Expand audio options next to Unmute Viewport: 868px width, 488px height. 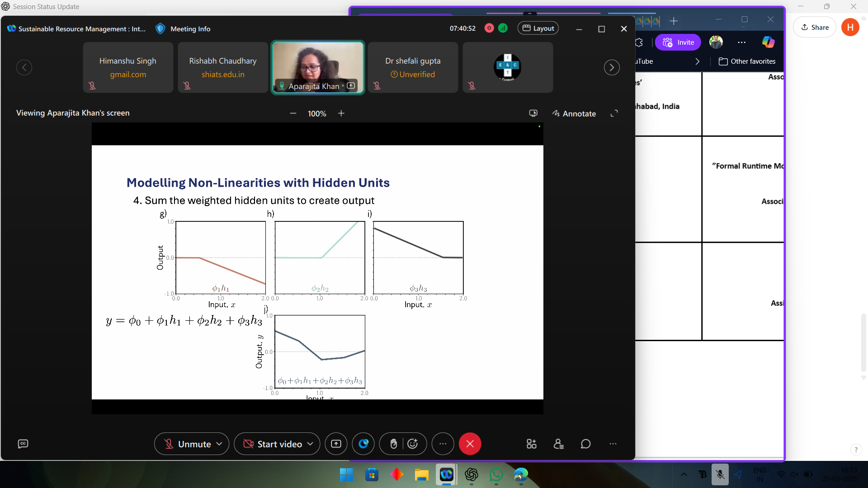219,444
